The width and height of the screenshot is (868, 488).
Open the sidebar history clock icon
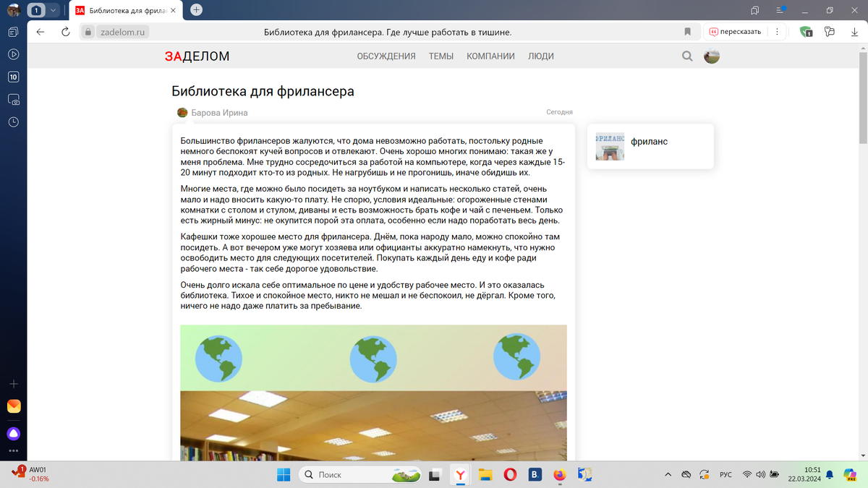(13, 122)
